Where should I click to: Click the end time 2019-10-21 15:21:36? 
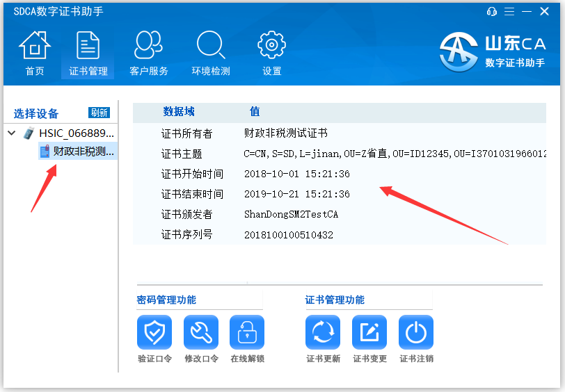(297, 194)
